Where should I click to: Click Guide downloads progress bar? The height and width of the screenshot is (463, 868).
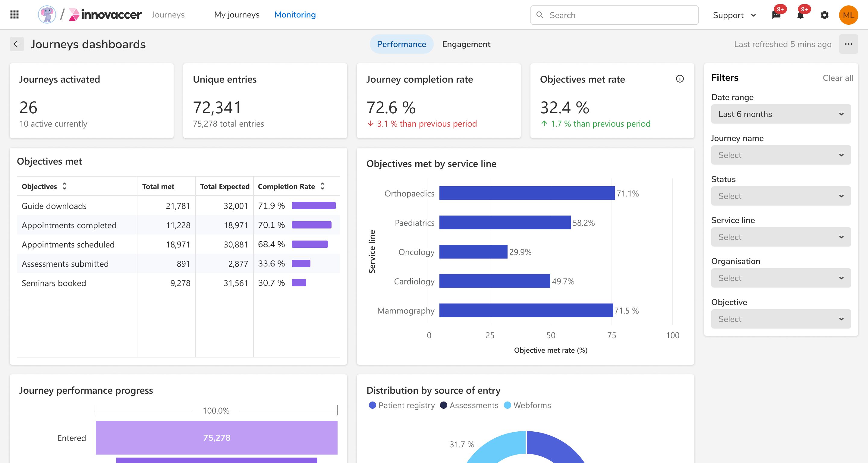pyautogui.click(x=313, y=206)
